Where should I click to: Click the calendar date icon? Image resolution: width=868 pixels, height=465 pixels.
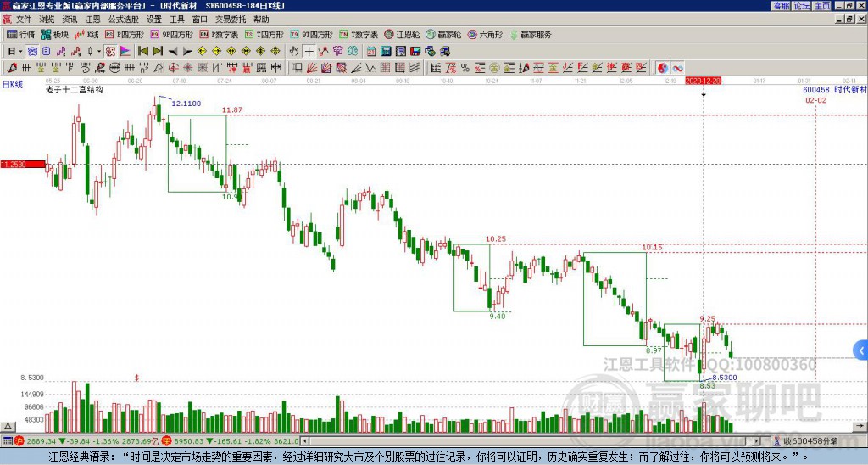tap(371, 51)
